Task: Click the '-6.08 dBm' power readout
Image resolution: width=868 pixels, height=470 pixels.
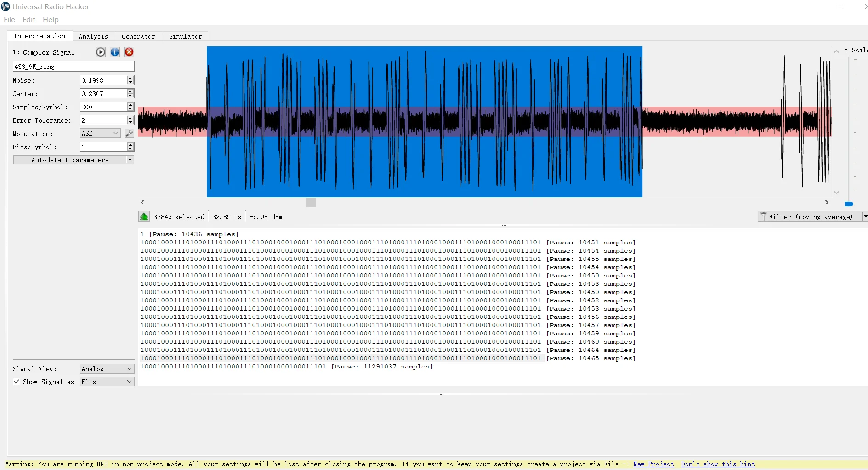Action: point(266,217)
